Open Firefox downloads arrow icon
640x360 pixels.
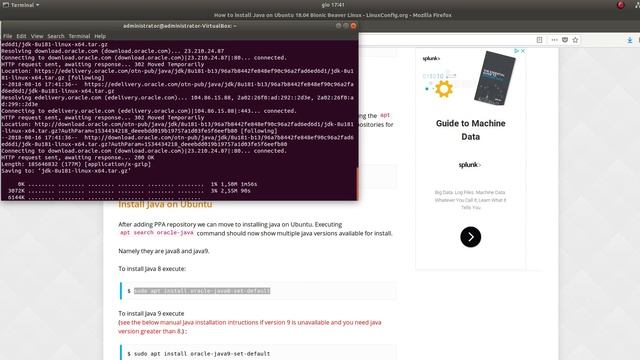pyautogui.click(x=630, y=40)
